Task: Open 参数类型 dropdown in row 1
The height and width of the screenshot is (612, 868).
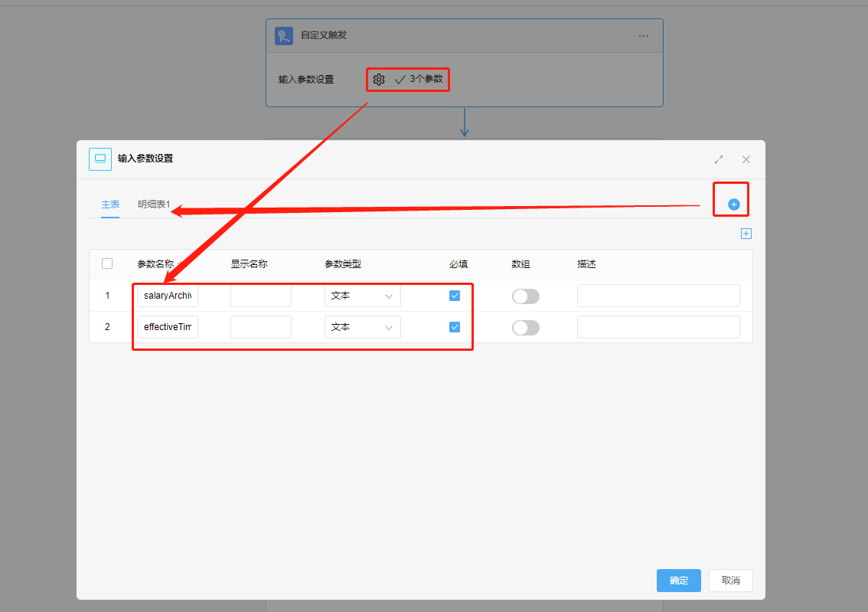Action: pos(363,296)
